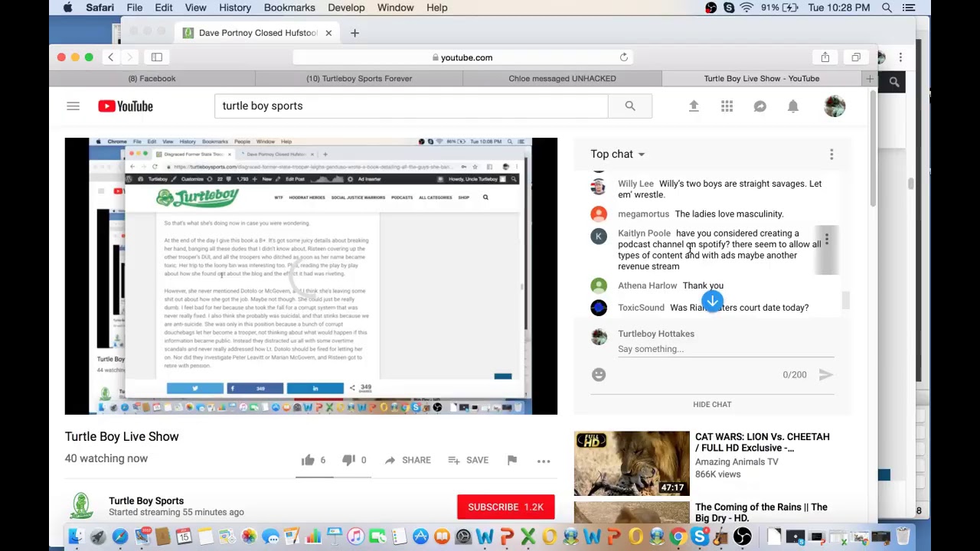This screenshot has height=551, width=980.
Task: Show the Safari sidebar
Action: [156, 57]
